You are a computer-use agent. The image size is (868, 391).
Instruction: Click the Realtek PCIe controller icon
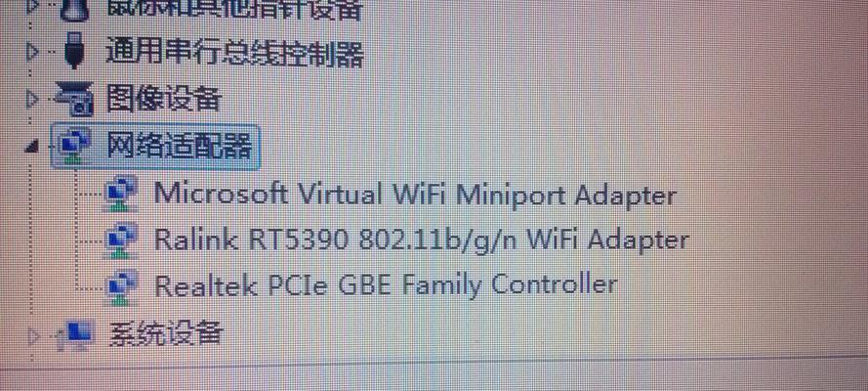coord(121,286)
